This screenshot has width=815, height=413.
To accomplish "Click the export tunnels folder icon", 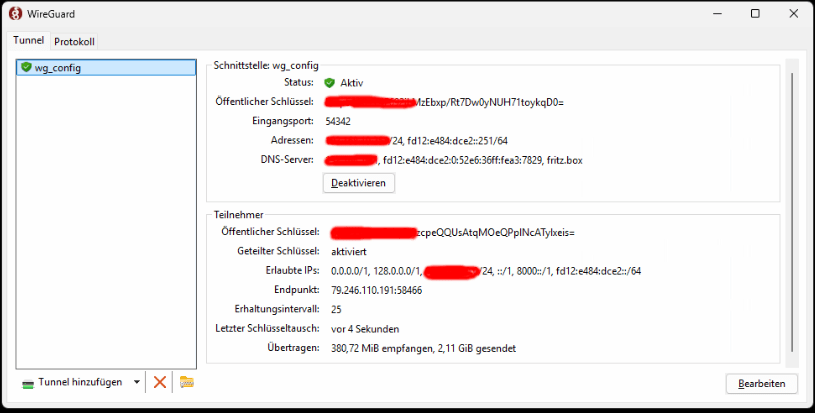I will pyautogui.click(x=187, y=382).
